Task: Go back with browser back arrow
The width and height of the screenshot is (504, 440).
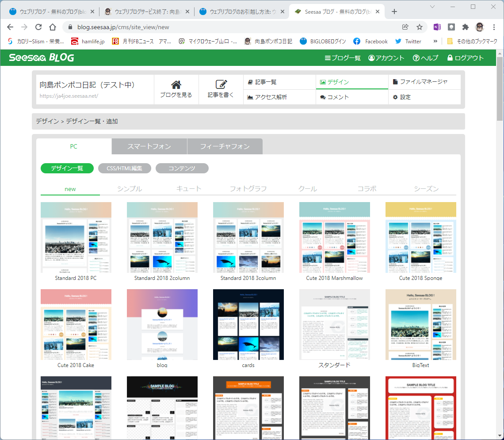Action: tap(10, 27)
